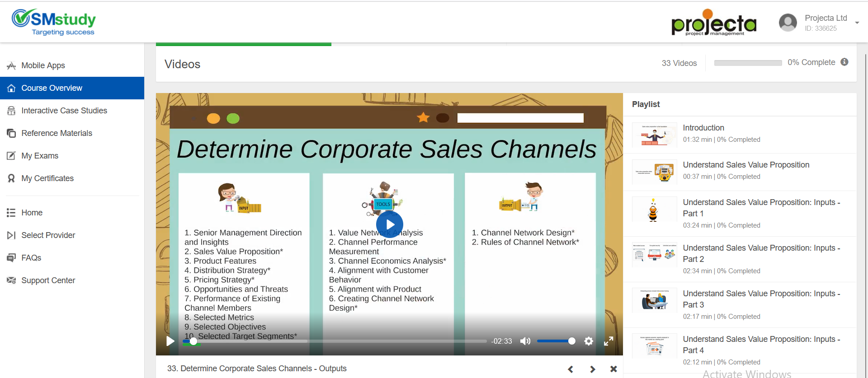Click the info icon beside 0% Complete
Image resolution: width=868 pixels, height=378 pixels.
[x=844, y=62]
